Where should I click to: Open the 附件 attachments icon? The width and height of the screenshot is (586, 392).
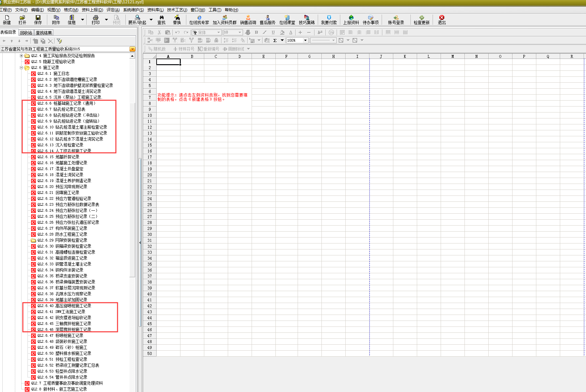tap(56, 20)
